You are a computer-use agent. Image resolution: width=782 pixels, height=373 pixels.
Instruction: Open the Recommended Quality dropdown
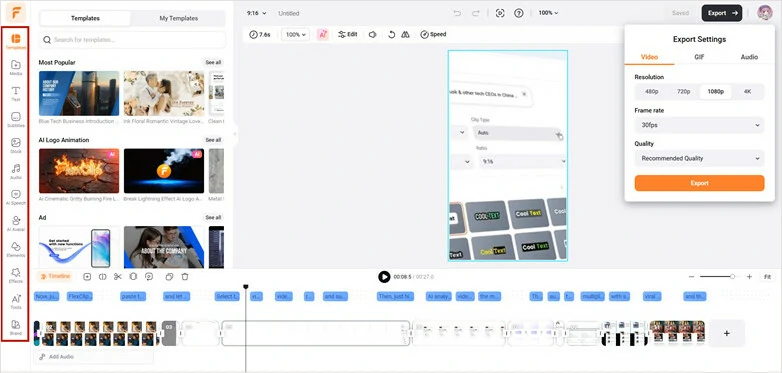coord(699,158)
